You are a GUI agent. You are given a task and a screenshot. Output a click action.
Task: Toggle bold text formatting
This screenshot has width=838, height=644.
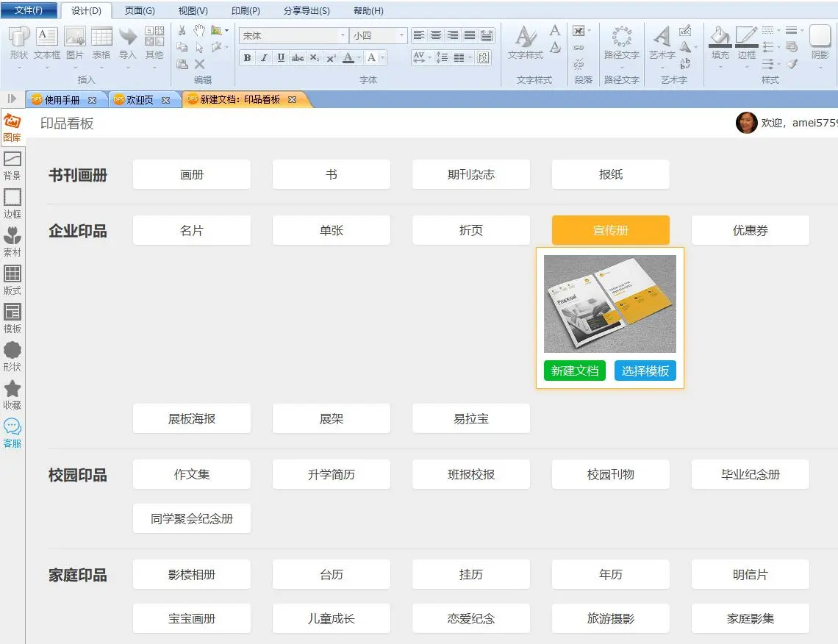[x=247, y=58]
